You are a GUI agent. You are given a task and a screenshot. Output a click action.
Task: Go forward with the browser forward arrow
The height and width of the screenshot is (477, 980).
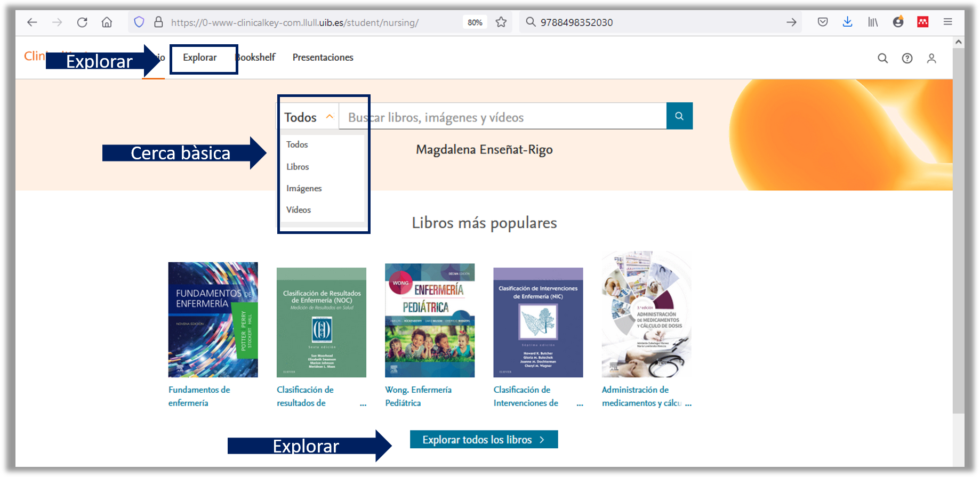[x=57, y=22]
